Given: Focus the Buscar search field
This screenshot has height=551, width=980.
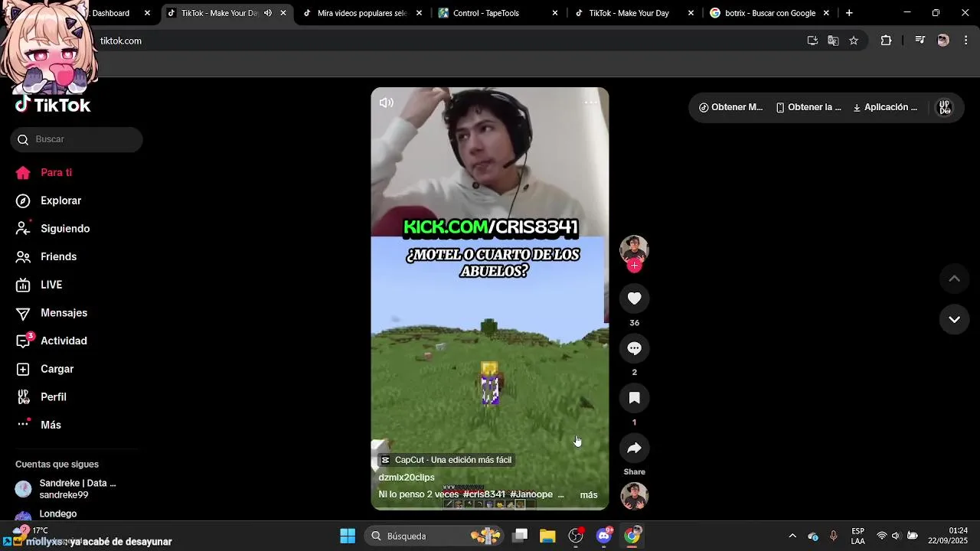Looking at the screenshot, I should tap(77, 139).
